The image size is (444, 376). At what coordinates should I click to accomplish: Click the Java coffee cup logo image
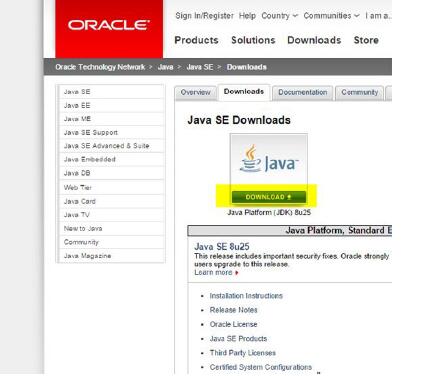pyautogui.click(x=269, y=159)
